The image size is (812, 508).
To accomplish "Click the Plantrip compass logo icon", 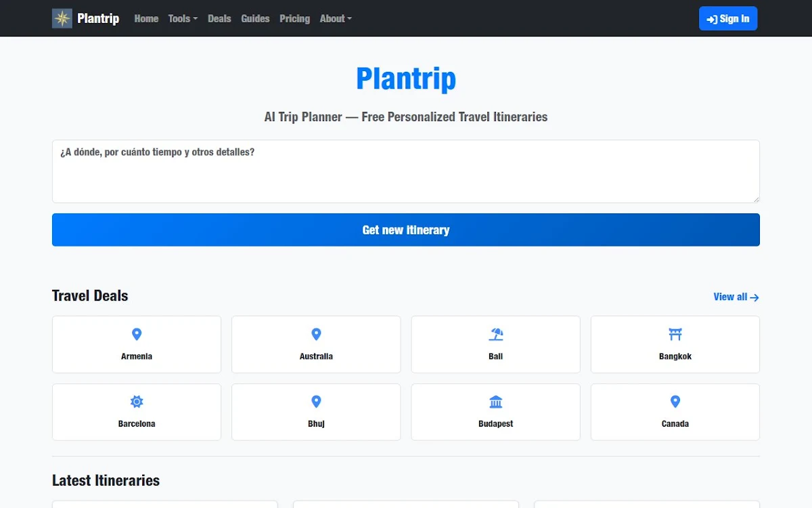I will click(62, 18).
